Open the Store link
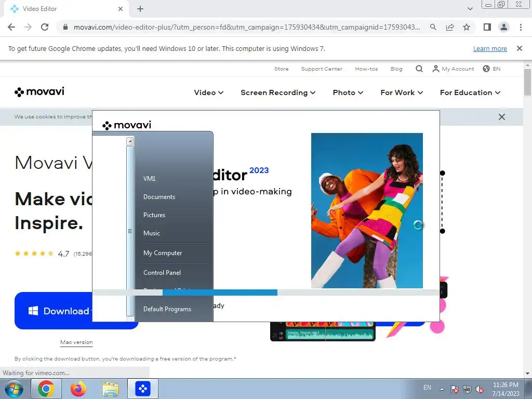The width and height of the screenshot is (532, 399). [281, 69]
